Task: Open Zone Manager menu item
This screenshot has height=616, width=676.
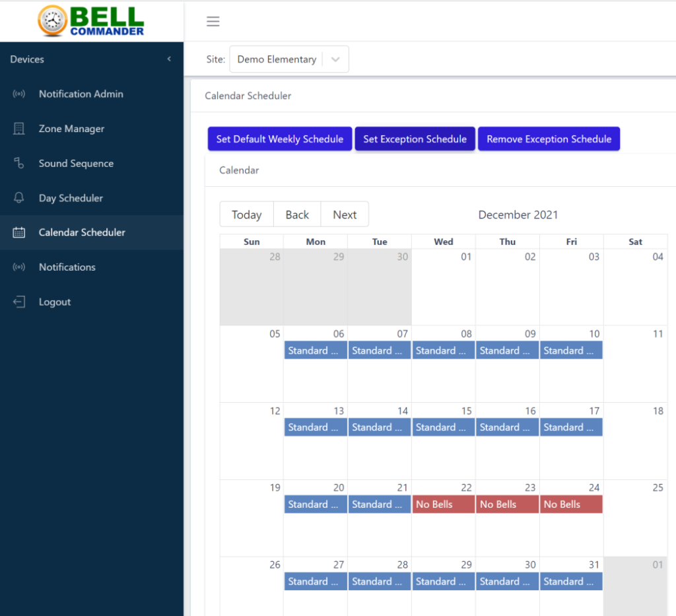Action: click(71, 129)
